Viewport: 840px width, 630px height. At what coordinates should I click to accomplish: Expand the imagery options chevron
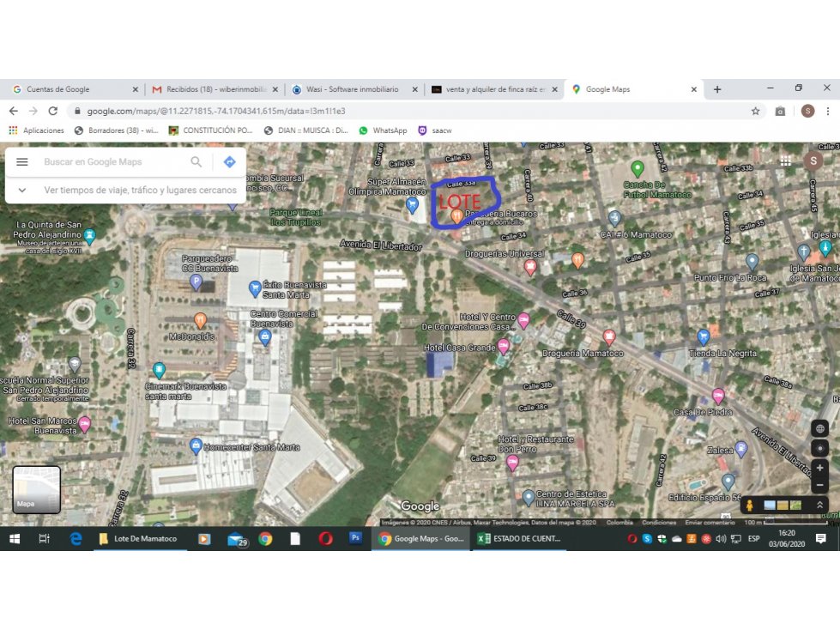tap(819, 505)
